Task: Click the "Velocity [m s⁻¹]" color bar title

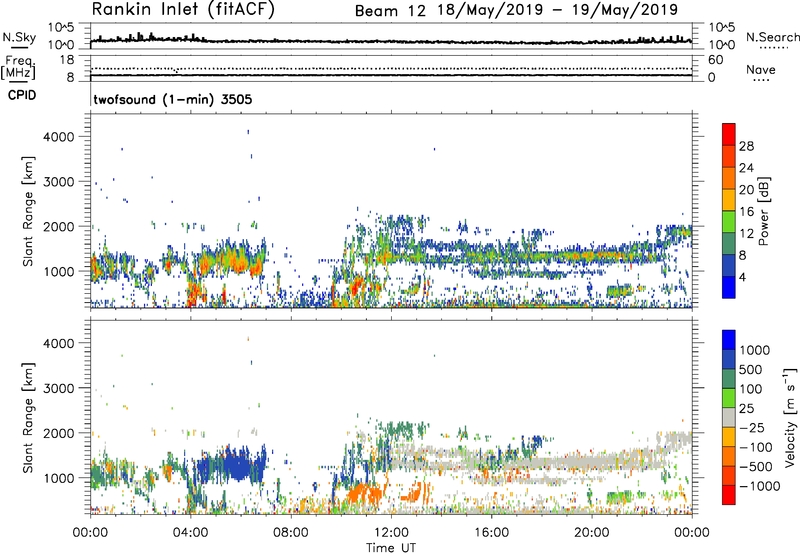Action: point(790,417)
